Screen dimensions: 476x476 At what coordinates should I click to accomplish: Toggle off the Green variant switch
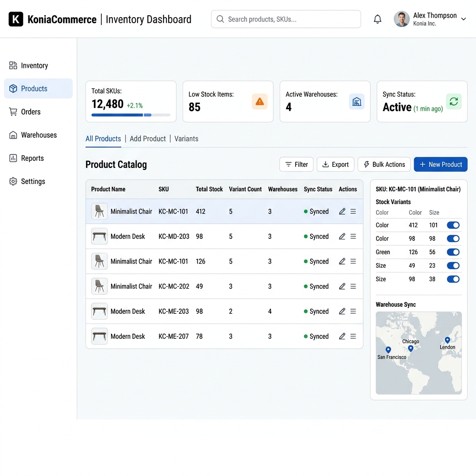[453, 252]
